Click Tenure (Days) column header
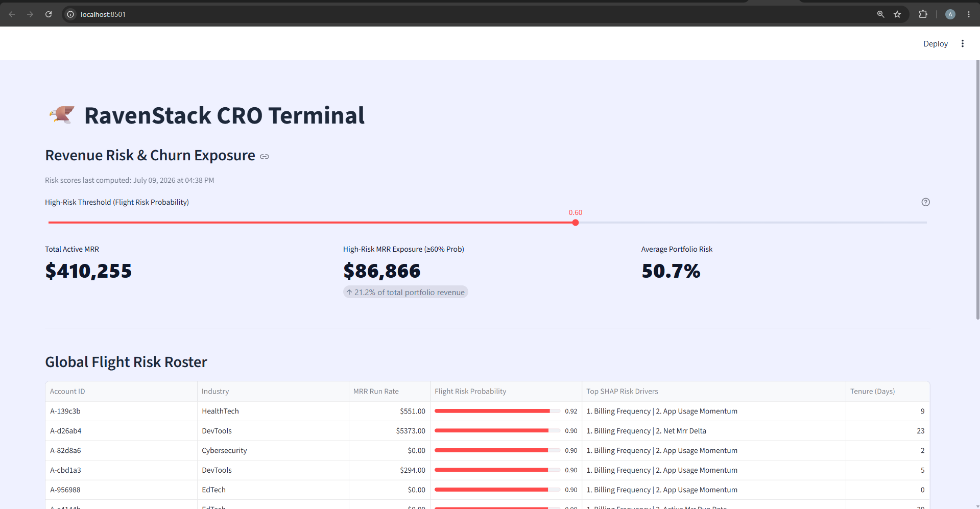The image size is (980, 509). [888, 392]
